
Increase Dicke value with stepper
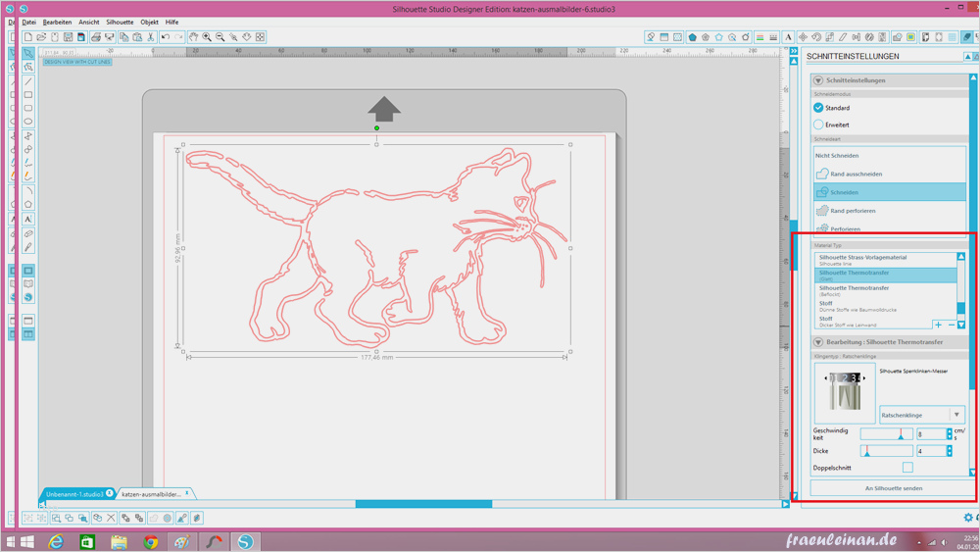point(950,448)
